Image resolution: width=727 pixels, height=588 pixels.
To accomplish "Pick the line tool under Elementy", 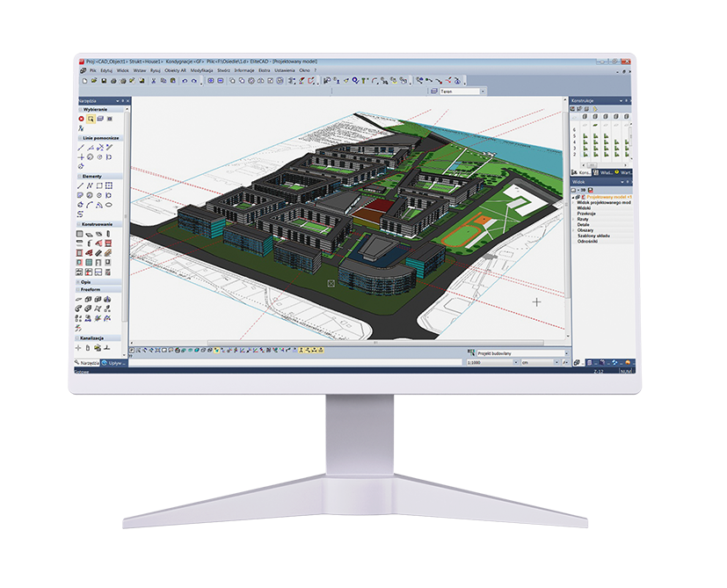I will pos(81,186).
